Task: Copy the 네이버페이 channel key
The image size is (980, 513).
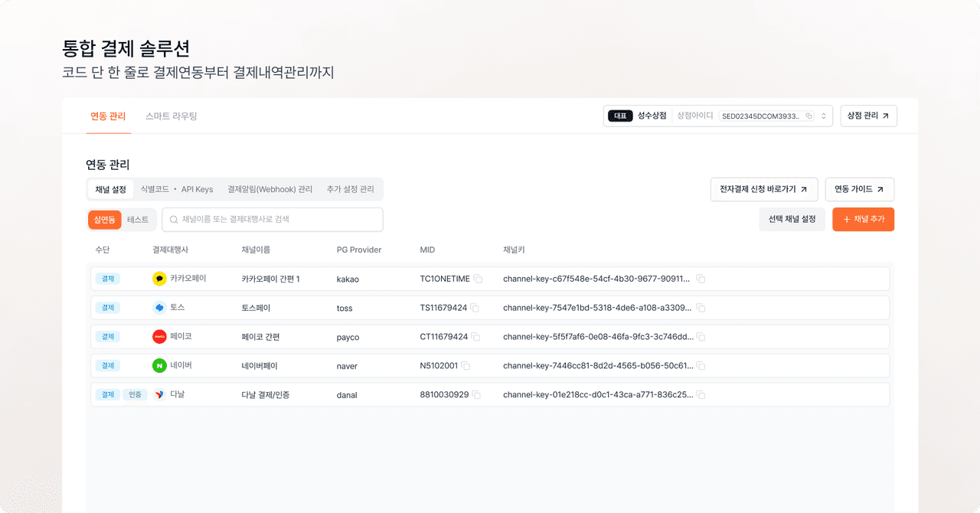Action: [x=701, y=366]
